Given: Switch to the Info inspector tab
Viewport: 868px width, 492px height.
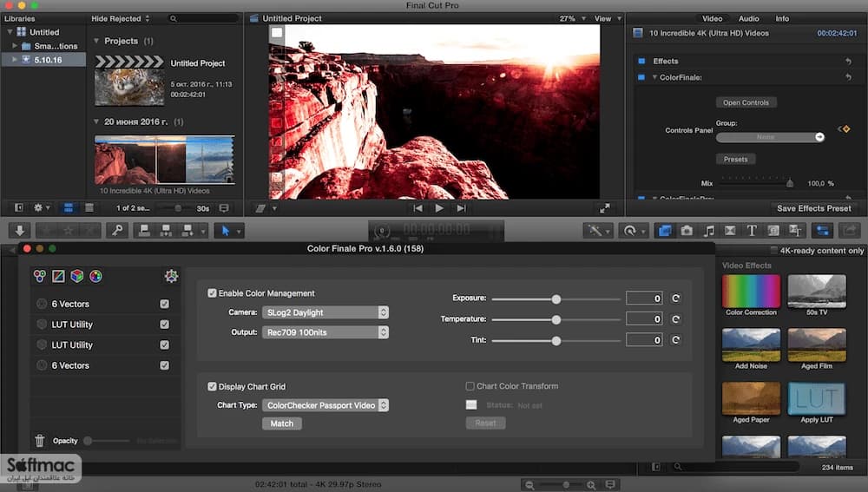Looking at the screenshot, I should coord(782,18).
